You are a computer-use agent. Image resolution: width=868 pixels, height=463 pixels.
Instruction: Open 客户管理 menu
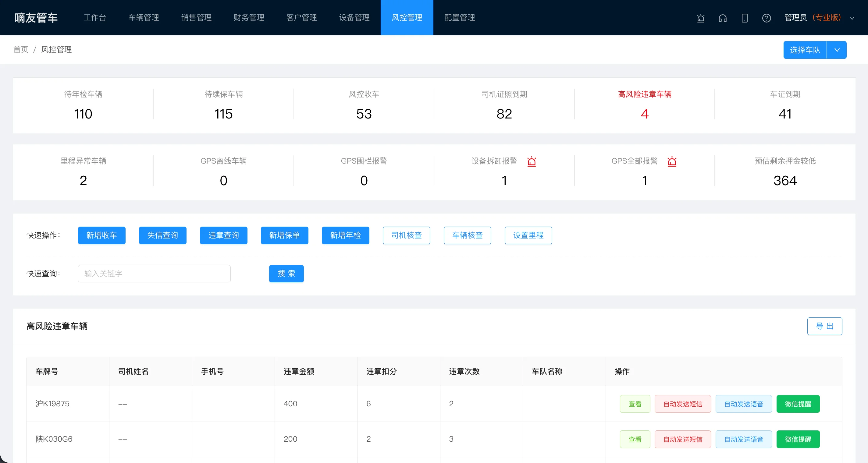pos(302,17)
